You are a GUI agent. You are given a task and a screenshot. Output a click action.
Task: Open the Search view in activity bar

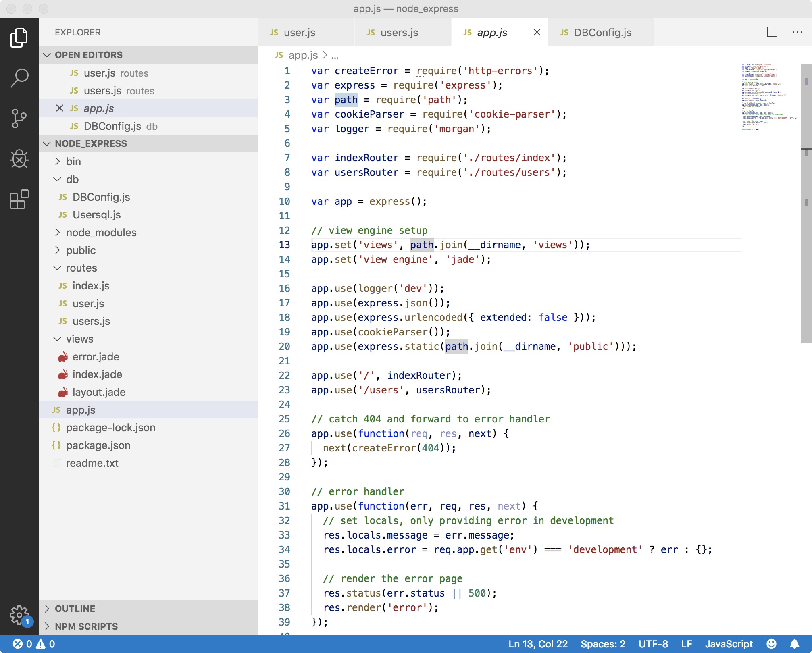pyautogui.click(x=19, y=78)
